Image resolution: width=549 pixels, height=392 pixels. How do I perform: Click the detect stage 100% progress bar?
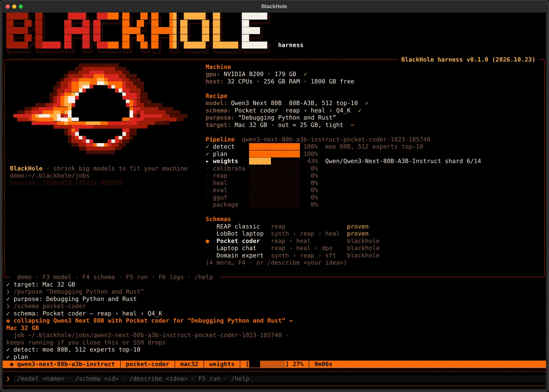pyautogui.click(x=274, y=147)
